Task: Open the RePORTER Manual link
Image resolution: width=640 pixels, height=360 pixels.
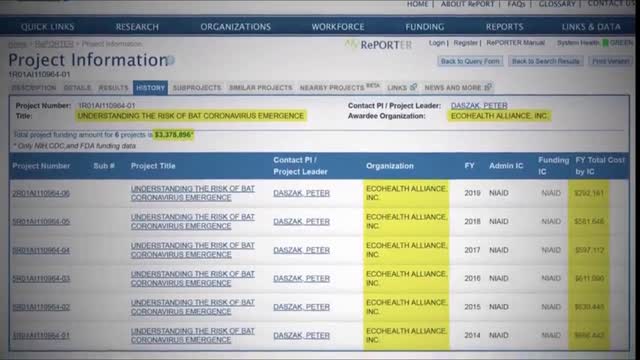Action: [x=516, y=43]
